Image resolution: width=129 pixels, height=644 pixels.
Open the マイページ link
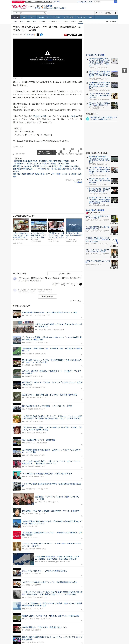(99, 13)
